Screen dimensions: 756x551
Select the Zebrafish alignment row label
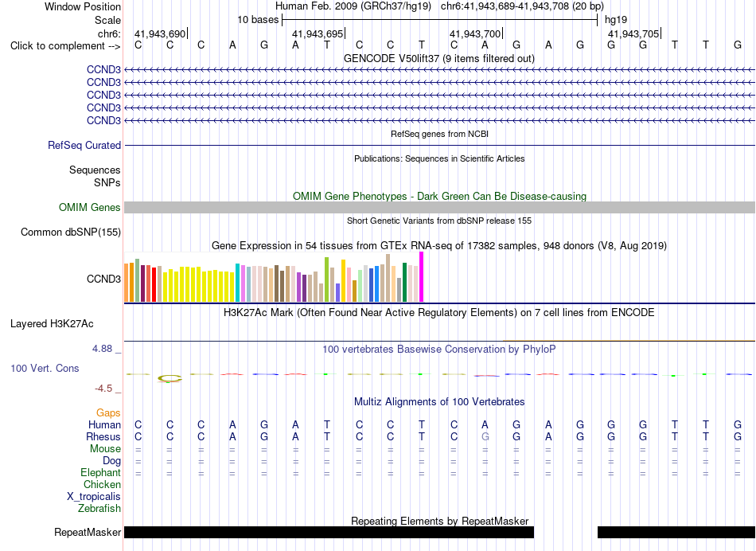(99, 508)
